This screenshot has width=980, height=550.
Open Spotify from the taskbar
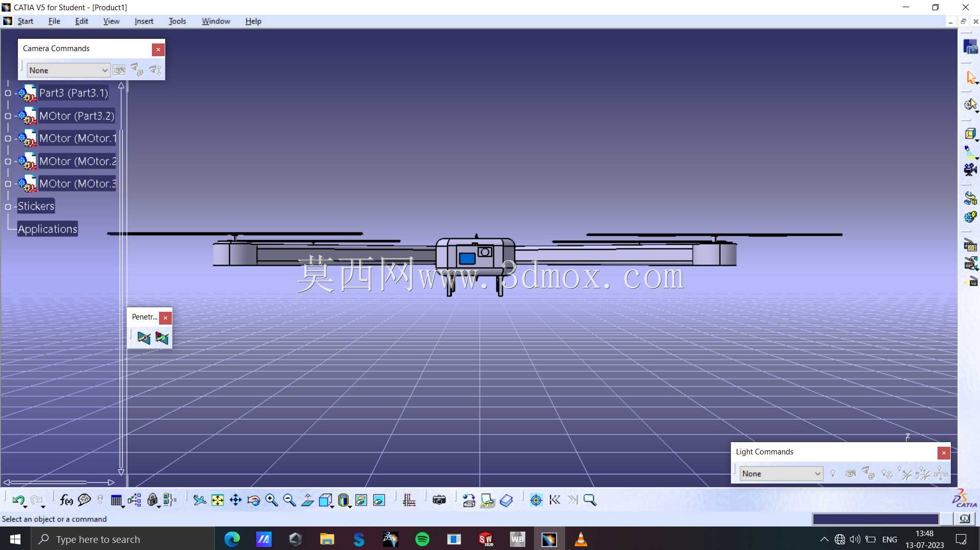(422, 539)
